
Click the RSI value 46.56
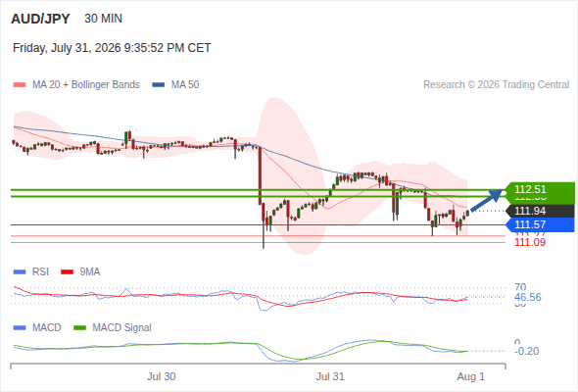528,297
